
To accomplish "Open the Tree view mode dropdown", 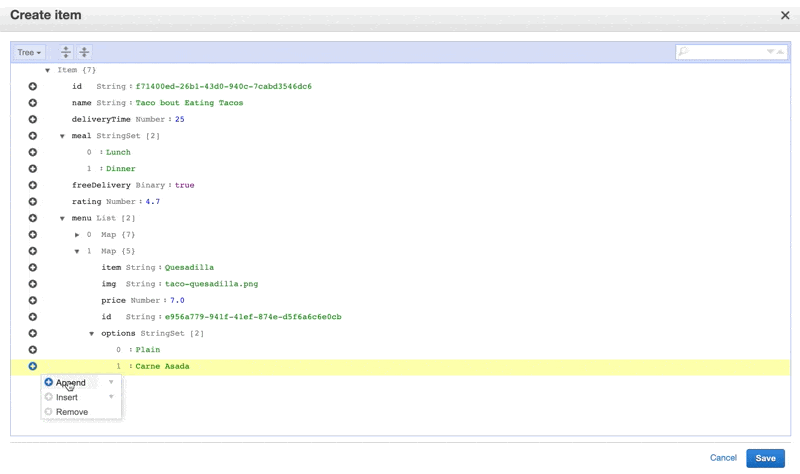I will pos(29,52).
